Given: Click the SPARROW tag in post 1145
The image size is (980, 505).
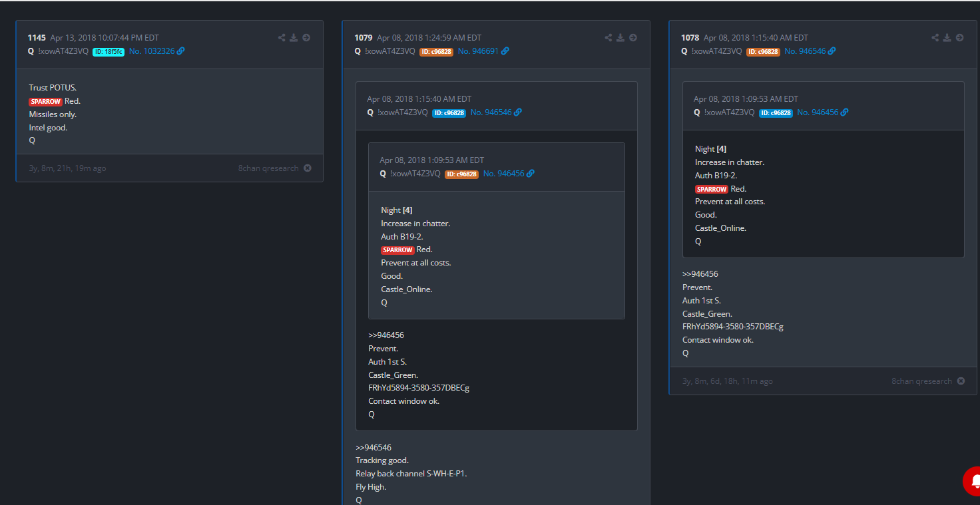Looking at the screenshot, I should (x=45, y=102).
